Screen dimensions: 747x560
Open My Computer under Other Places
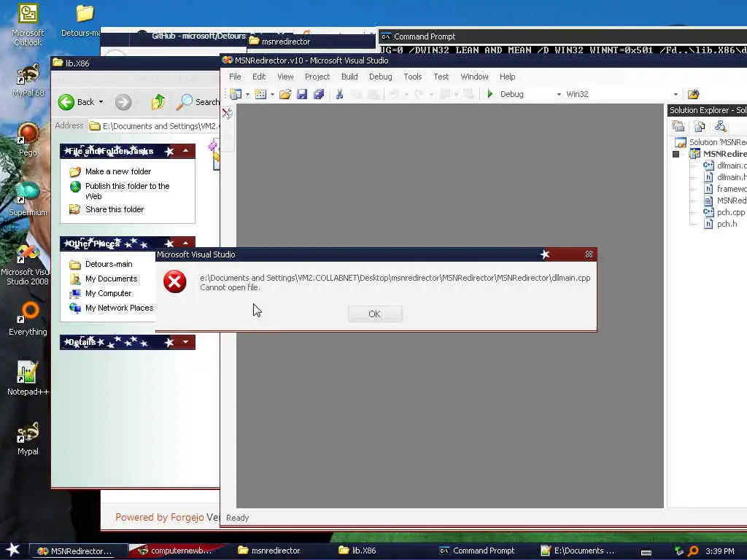click(x=108, y=293)
